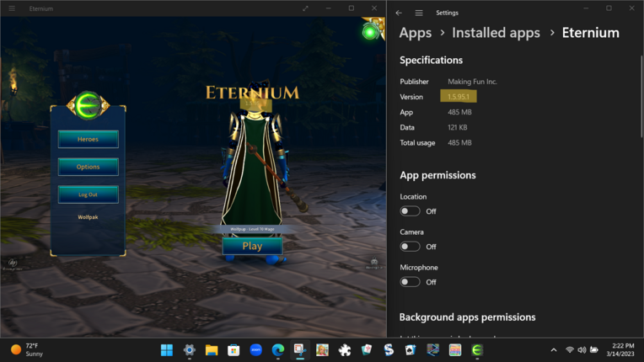Open Settings gear from the taskbar
Screen dimensions: 644x362
click(190, 350)
